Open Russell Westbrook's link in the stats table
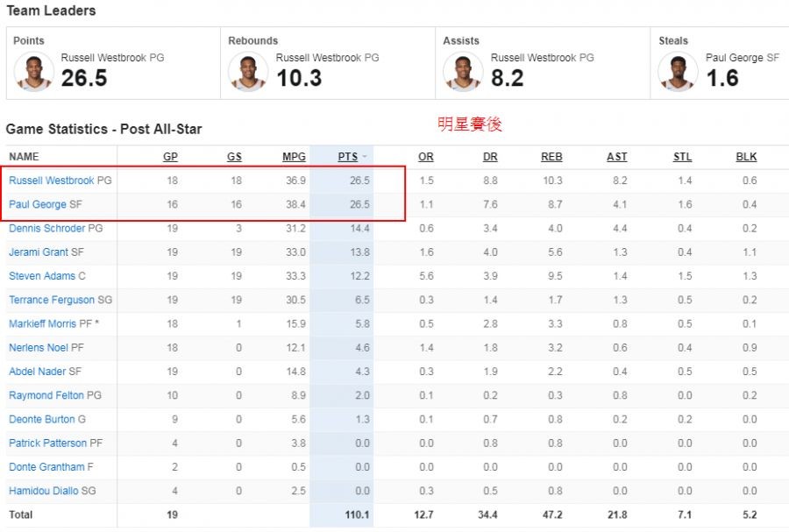 52,181
